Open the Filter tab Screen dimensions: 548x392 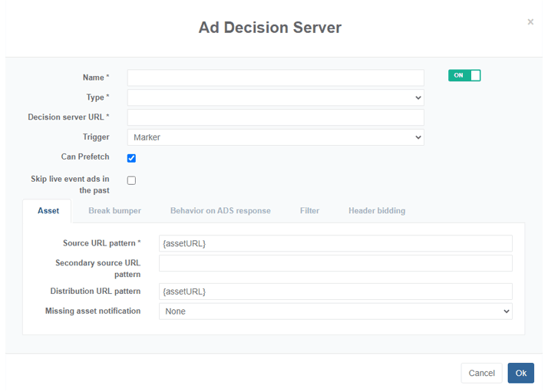pos(309,211)
